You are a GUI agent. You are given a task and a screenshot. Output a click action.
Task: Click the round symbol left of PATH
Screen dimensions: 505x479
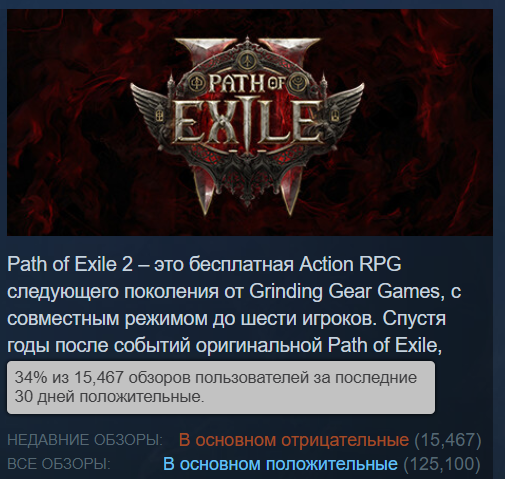(194, 83)
